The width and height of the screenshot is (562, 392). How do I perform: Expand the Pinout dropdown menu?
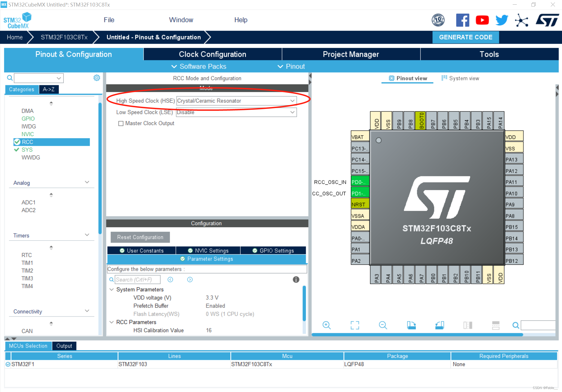291,66
